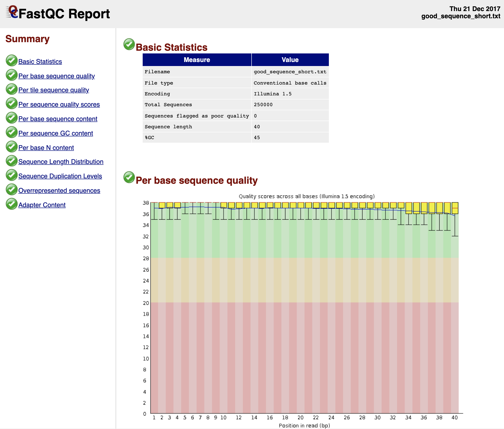
Task: Open Sequence Length Distribution link
Action: (61, 162)
